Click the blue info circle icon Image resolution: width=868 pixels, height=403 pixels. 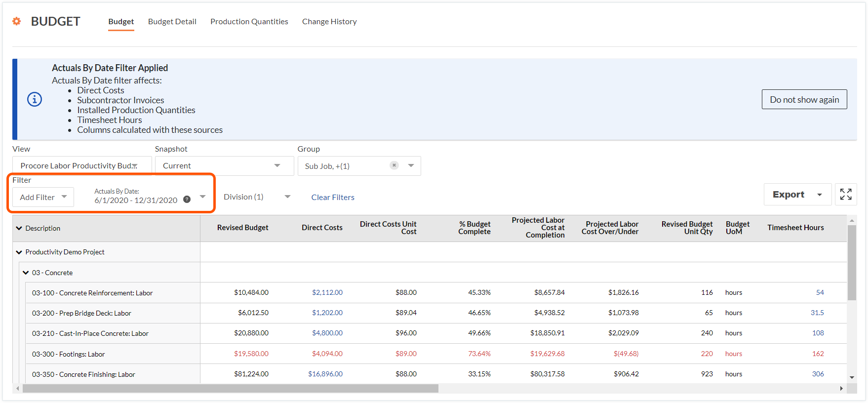click(35, 99)
